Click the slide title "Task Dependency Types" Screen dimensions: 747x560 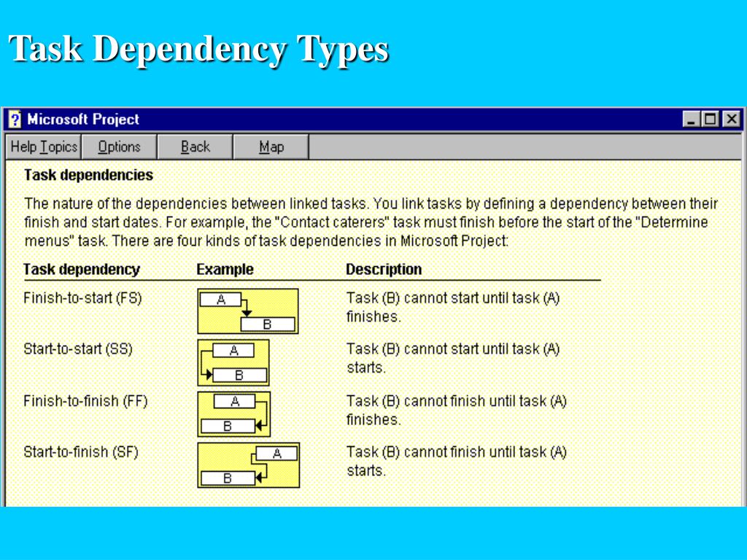[x=198, y=50]
